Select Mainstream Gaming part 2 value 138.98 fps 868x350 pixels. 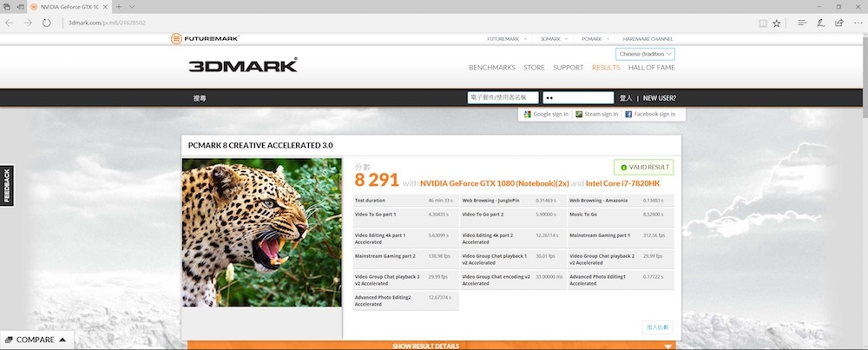[438, 256]
